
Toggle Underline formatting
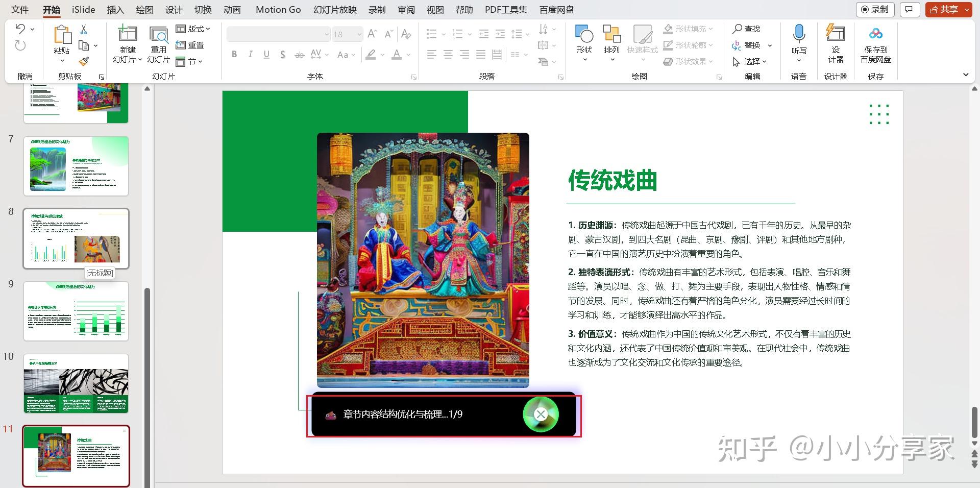tap(266, 54)
